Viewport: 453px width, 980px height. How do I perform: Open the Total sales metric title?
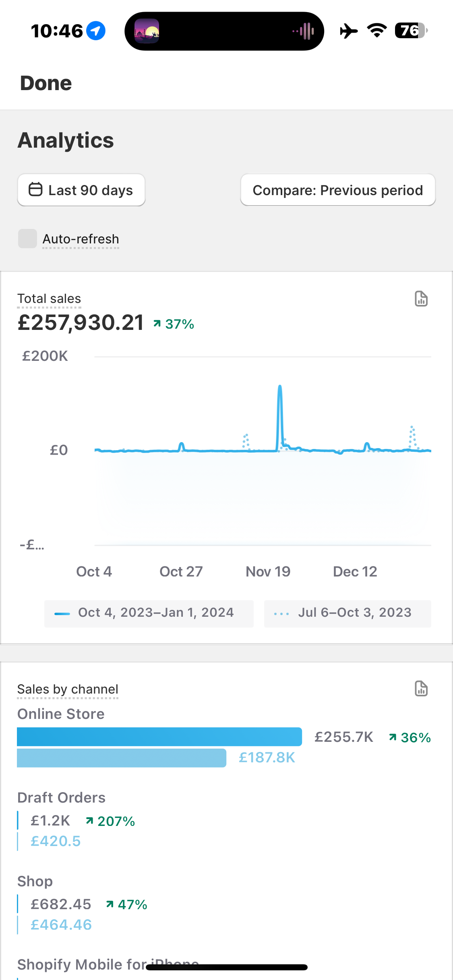(49, 299)
